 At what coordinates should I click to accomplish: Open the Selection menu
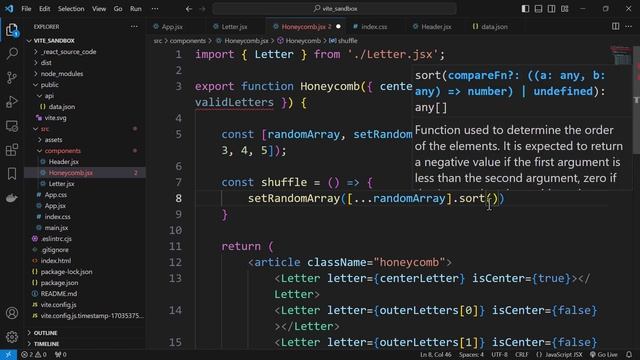pos(71,9)
